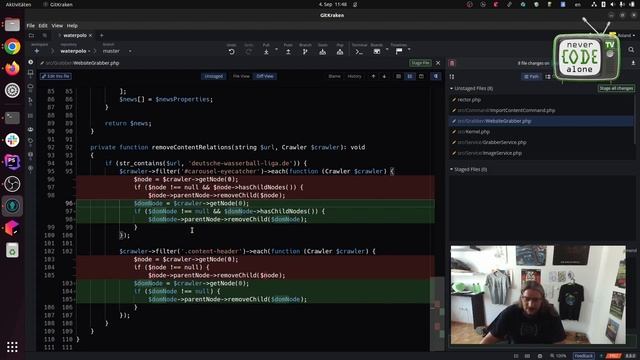Open the File menu

31,25
